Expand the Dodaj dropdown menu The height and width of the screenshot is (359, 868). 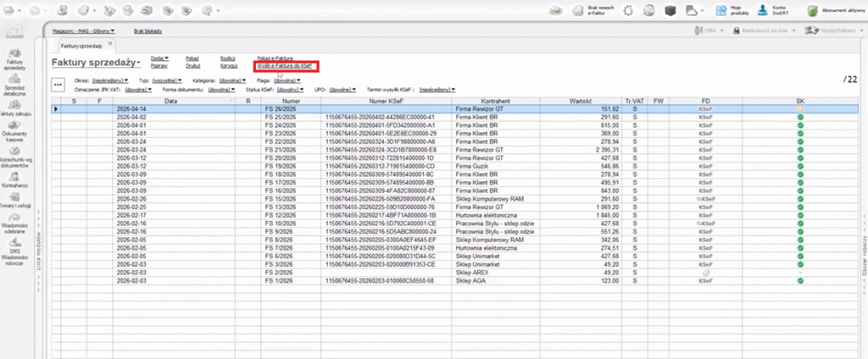pos(159,57)
